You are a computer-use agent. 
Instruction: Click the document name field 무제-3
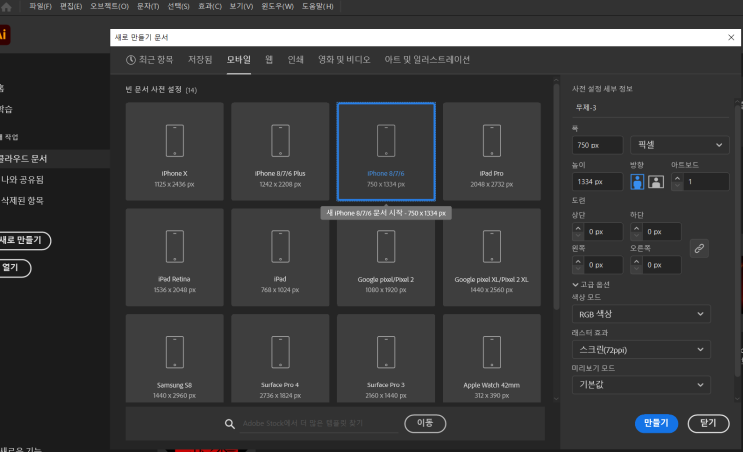[650, 108]
